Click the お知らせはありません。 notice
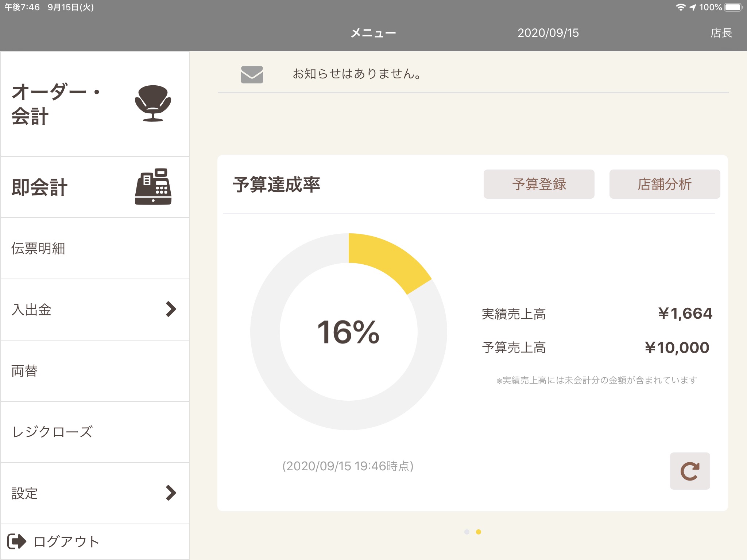747x560 pixels. pyautogui.click(x=358, y=74)
